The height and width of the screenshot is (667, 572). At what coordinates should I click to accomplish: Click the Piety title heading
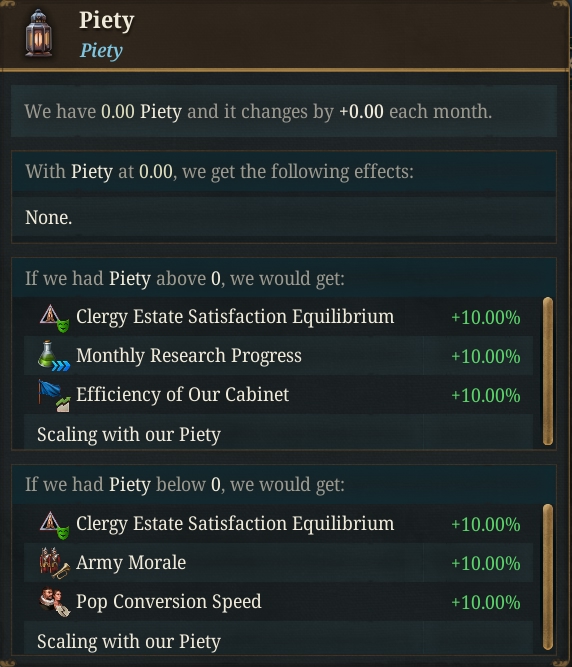click(x=107, y=20)
